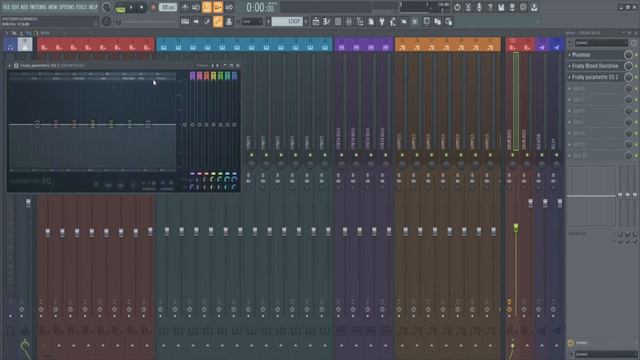Click the render/export download icon
The image size is (640, 360).
(x=534, y=7)
